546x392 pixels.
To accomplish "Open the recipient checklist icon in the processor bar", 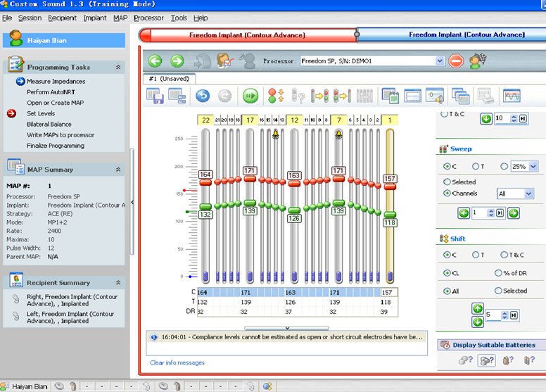I will coord(224,61).
